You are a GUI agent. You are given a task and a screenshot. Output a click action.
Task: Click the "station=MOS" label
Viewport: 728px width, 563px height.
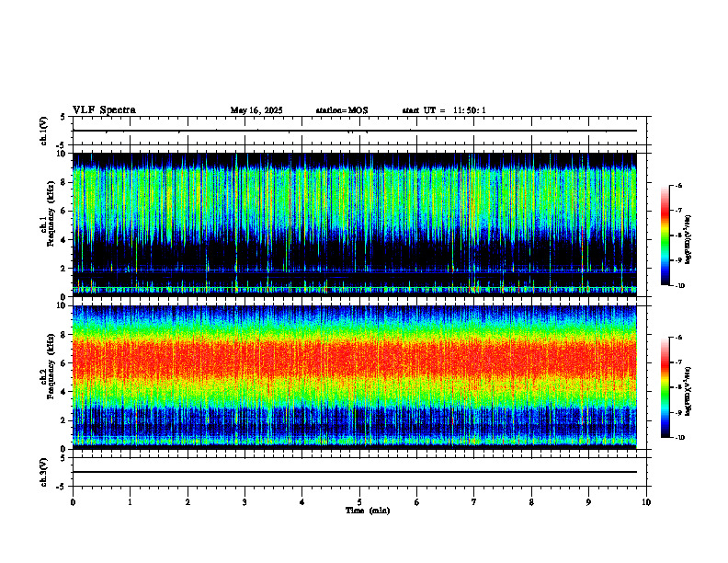(342, 110)
